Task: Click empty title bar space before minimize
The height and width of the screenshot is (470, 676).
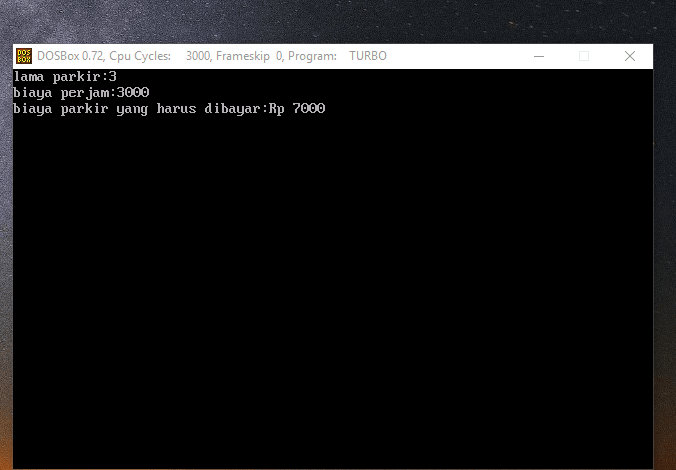Action: tap(450, 56)
